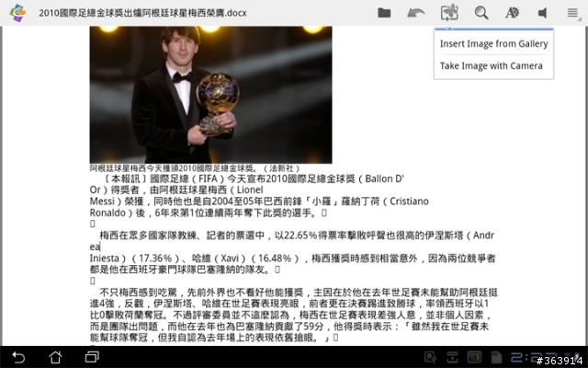Tap the Android home button
This screenshot has width=588, height=368.
click(55, 357)
